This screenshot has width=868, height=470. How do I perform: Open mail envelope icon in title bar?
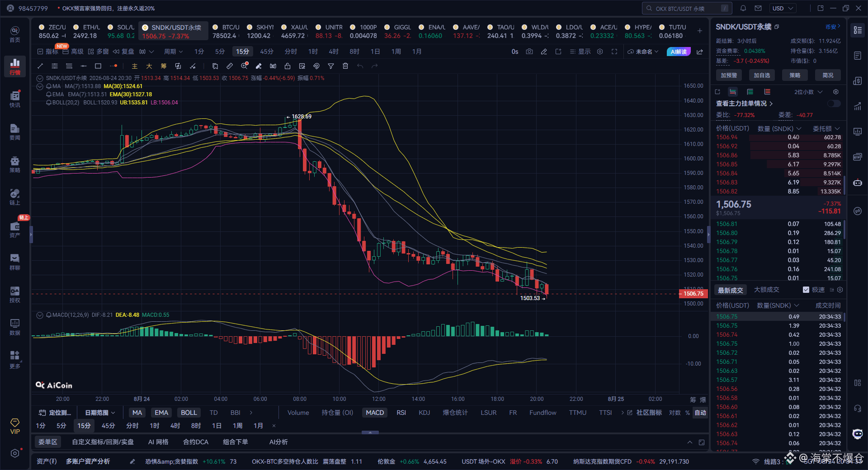coord(758,8)
